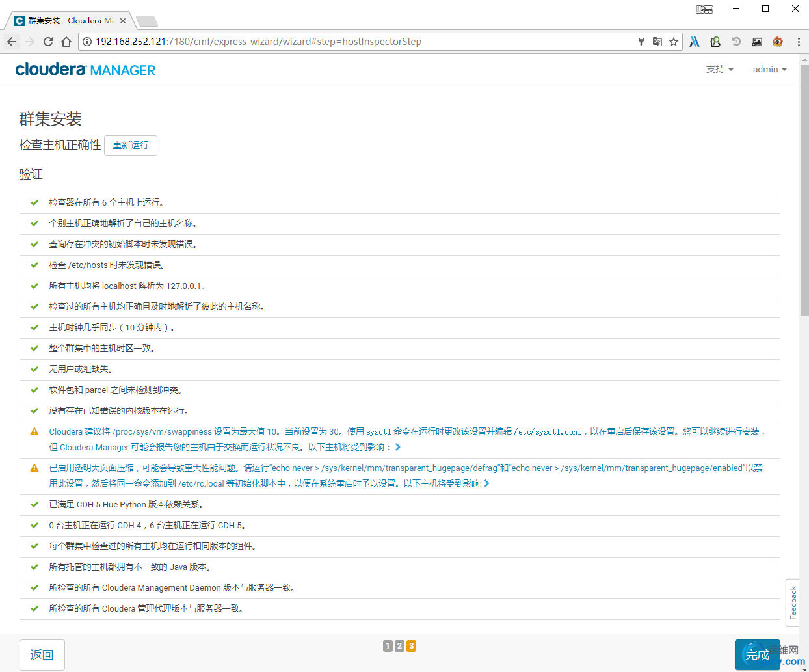Click the swappiness warning text link
Screen dimensions: 809x672
tap(407, 439)
